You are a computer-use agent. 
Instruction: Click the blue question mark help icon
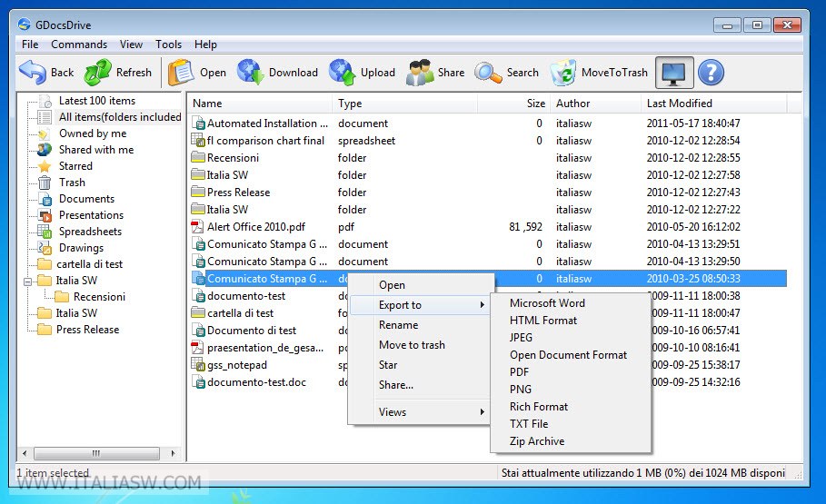click(x=712, y=73)
